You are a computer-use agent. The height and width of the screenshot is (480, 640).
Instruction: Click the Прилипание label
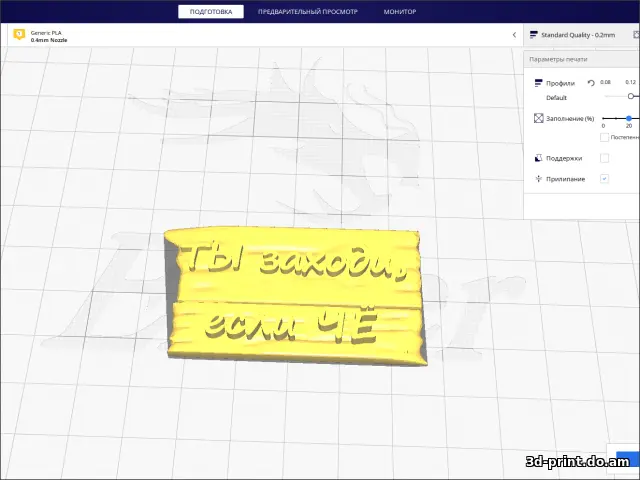click(x=565, y=179)
